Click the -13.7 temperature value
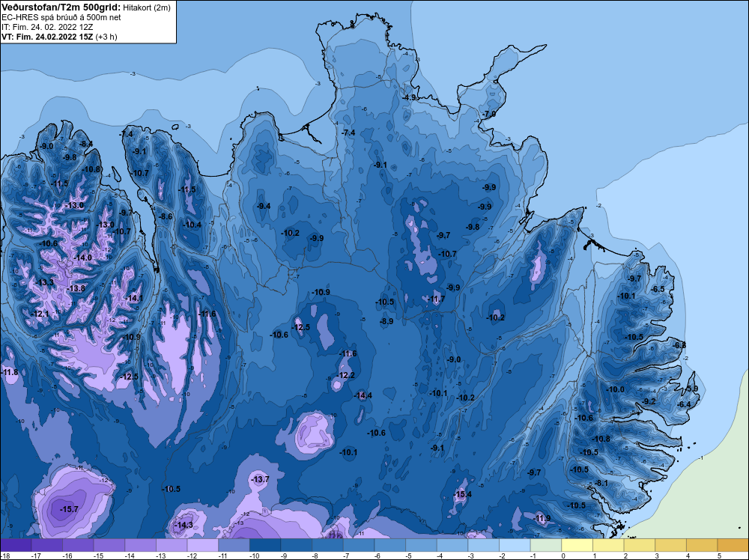The width and height of the screenshot is (749, 560). click(x=261, y=479)
